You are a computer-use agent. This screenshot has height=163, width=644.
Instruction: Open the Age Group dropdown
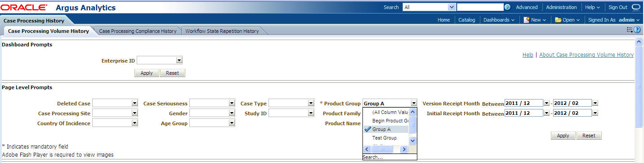[232, 123]
